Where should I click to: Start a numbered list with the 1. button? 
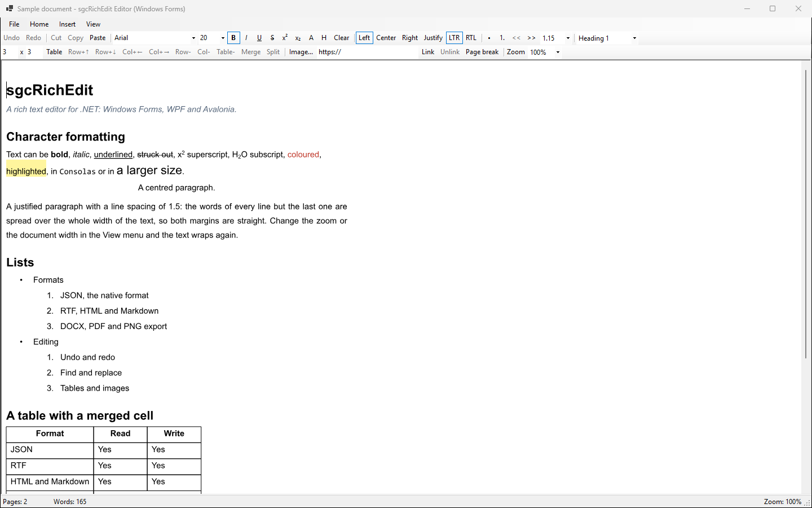click(502, 38)
